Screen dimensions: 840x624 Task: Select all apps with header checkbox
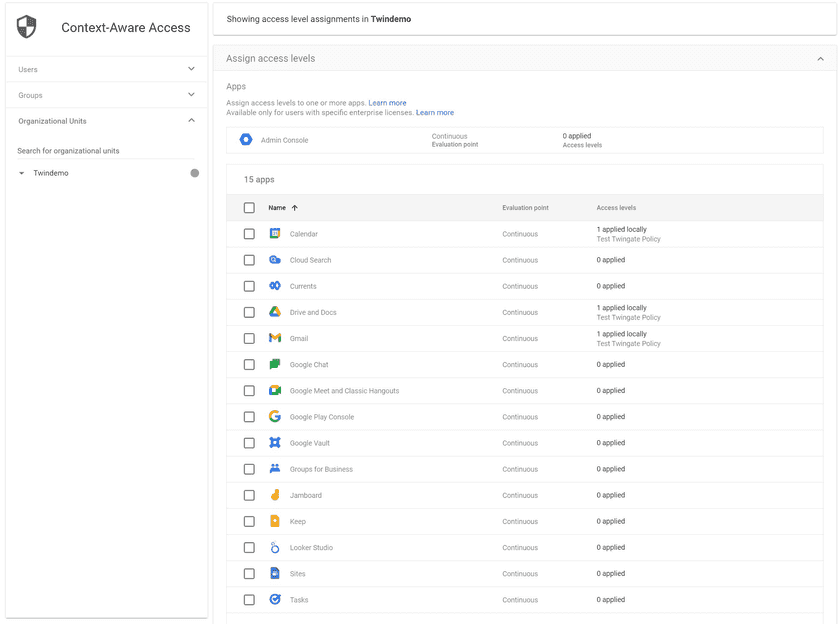click(249, 208)
